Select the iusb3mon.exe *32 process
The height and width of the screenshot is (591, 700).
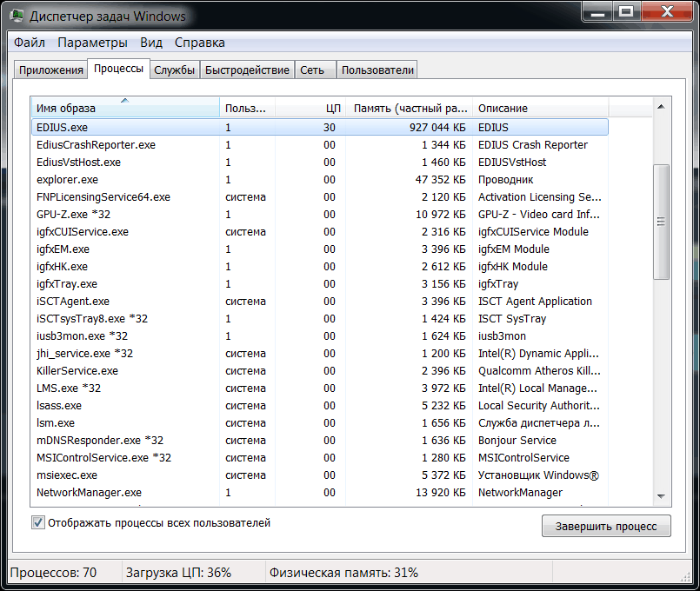tap(320, 336)
